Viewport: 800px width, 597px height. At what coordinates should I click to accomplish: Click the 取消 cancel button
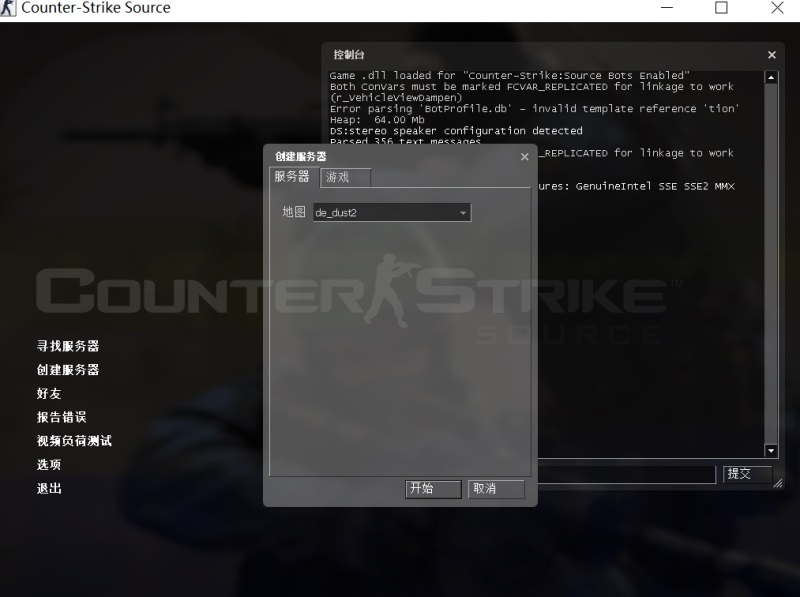pyautogui.click(x=496, y=489)
